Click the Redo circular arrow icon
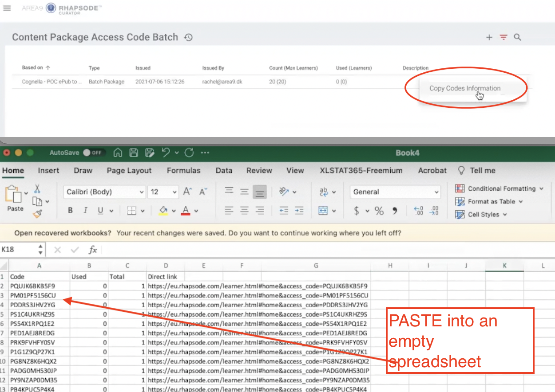 [x=189, y=153]
